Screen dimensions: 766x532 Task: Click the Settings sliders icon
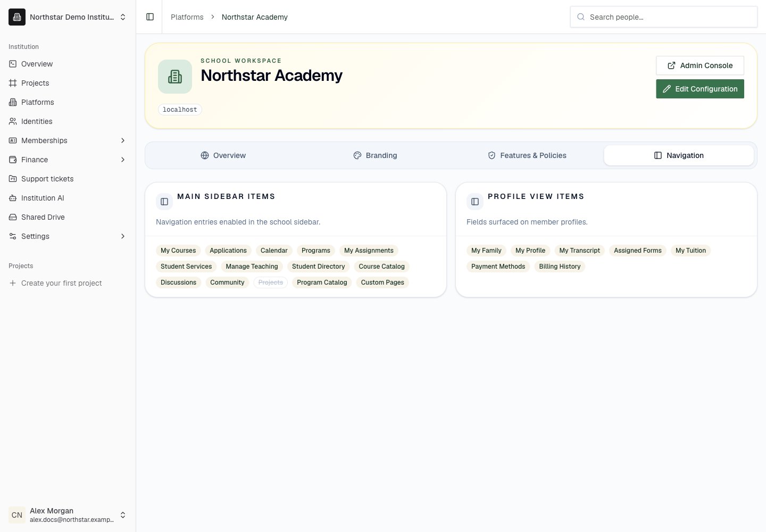coord(13,236)
